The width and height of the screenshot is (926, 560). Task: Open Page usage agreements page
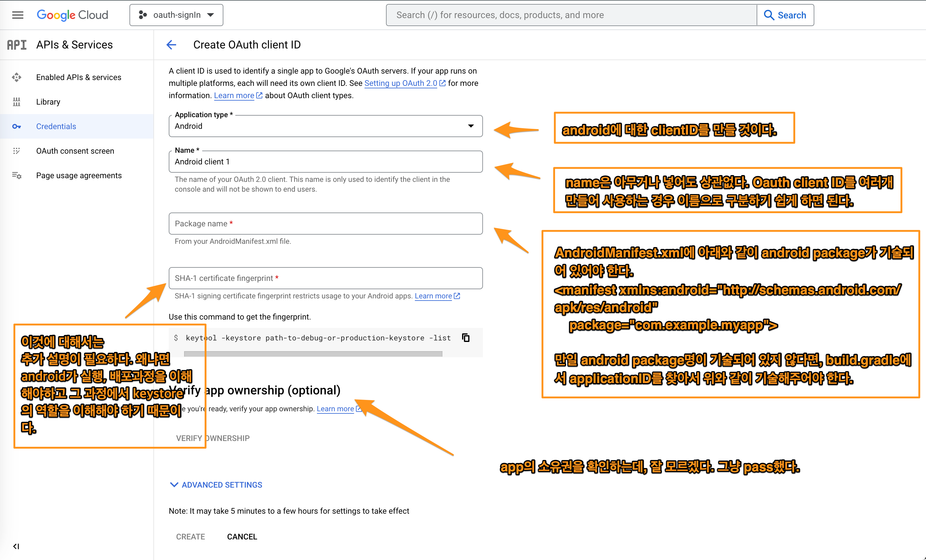click(x=79, y=175)
